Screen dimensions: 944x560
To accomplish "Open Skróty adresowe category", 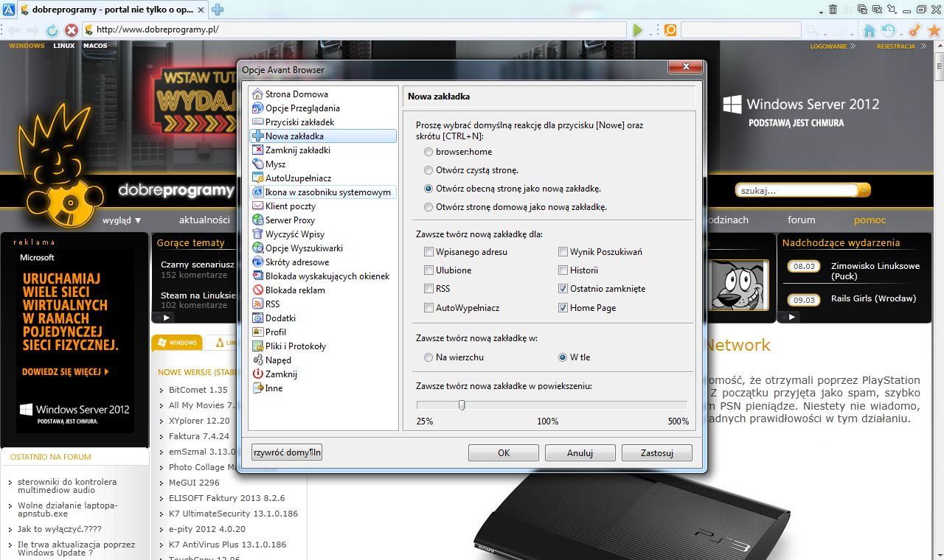I will tap(296, 262).
